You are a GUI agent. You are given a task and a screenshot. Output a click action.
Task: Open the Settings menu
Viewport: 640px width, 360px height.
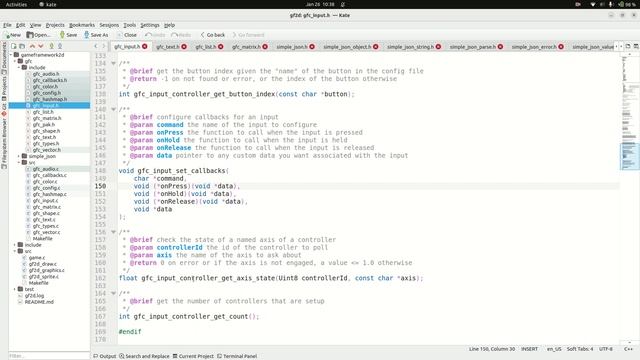(x=150, y=25)
